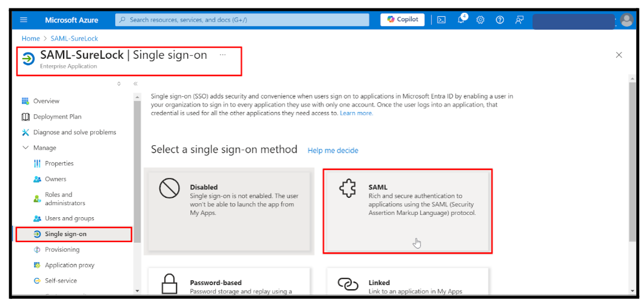The height and width of the screenshot is (305, 644).
Task: Close the Single sign-on blade
Action: [619, 55]
